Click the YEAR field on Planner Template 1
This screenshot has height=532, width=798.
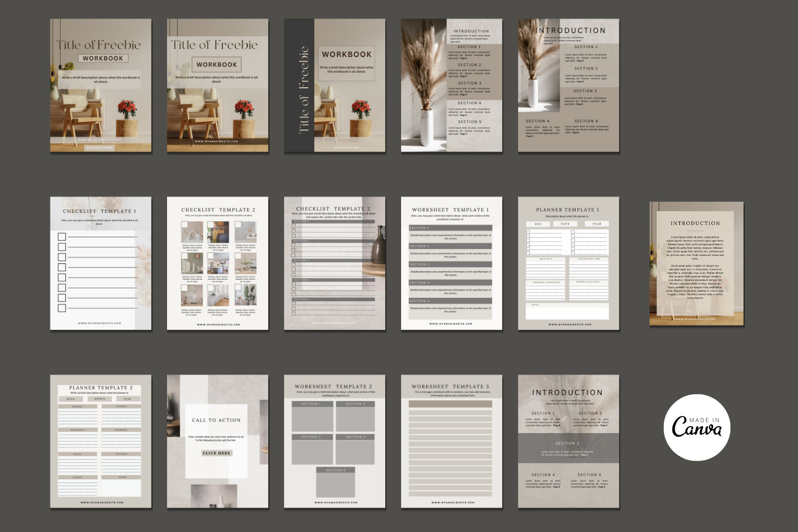(597, 224)
